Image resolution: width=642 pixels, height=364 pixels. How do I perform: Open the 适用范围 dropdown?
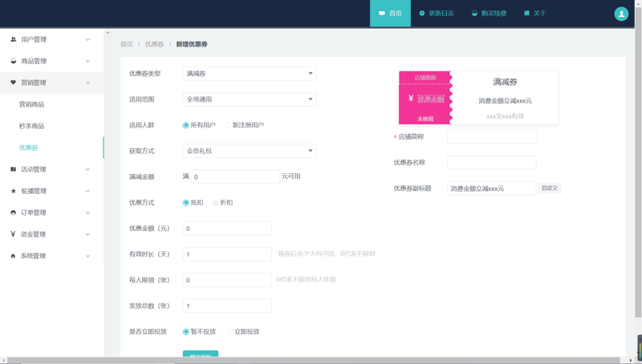(x=250, y=99)
